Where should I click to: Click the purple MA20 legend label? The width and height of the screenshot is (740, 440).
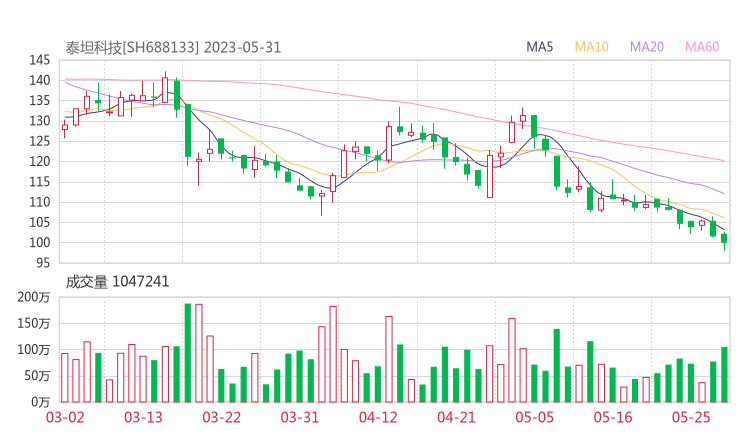point(647,47)
